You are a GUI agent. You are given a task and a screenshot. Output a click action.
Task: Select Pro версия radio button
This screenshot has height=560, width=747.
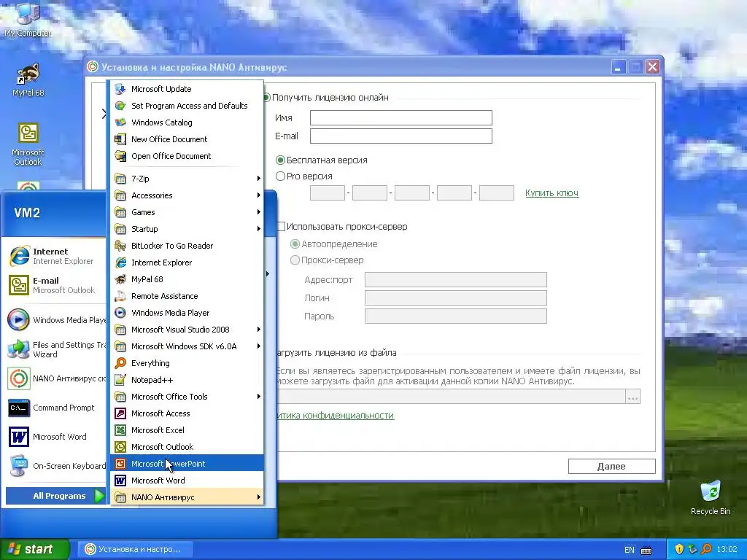pyautogui.click(x=281, y=176)
